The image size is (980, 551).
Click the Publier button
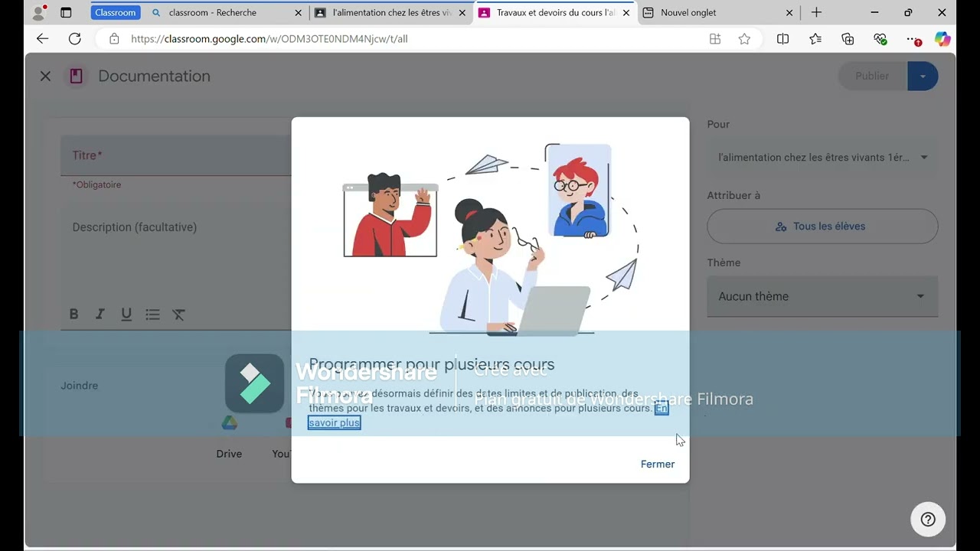(872, 76)
